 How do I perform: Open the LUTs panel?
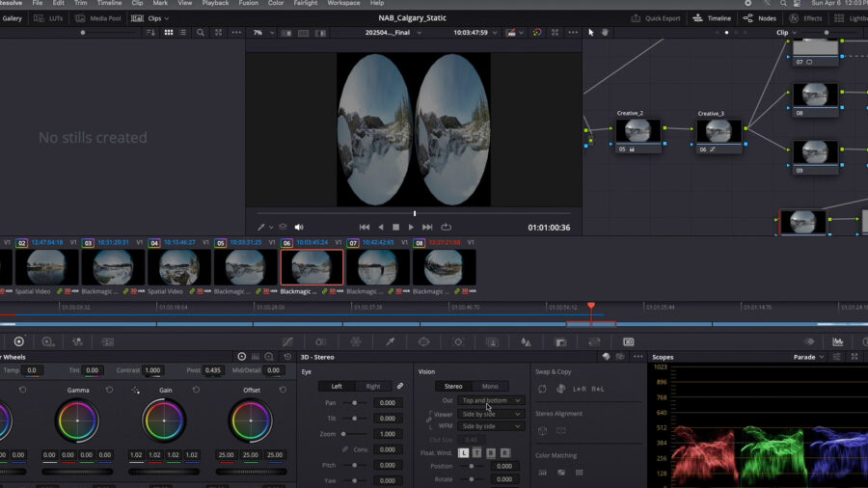click(x=49, y=18)
